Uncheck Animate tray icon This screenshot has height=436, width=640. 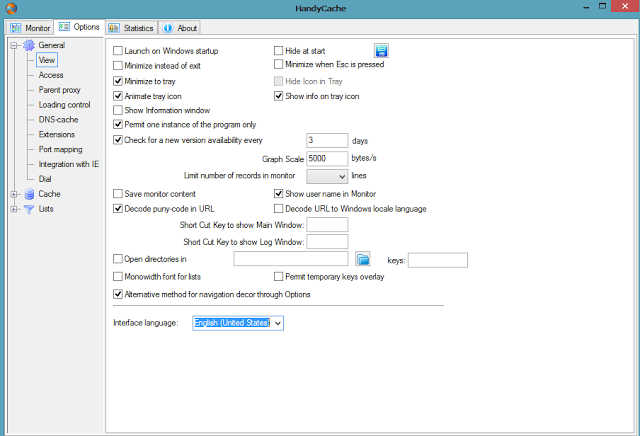coord(118,96)
